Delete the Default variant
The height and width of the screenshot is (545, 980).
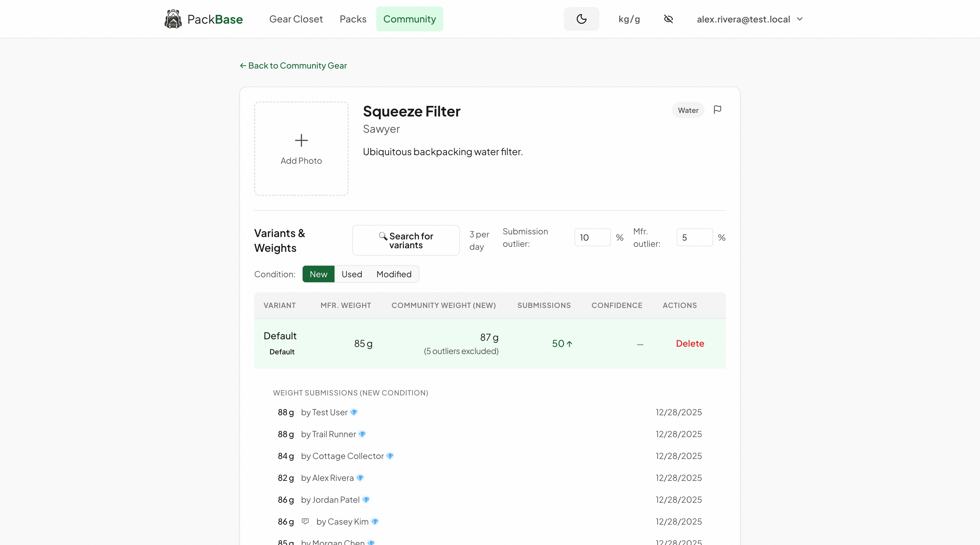click(x=690, y=343)
